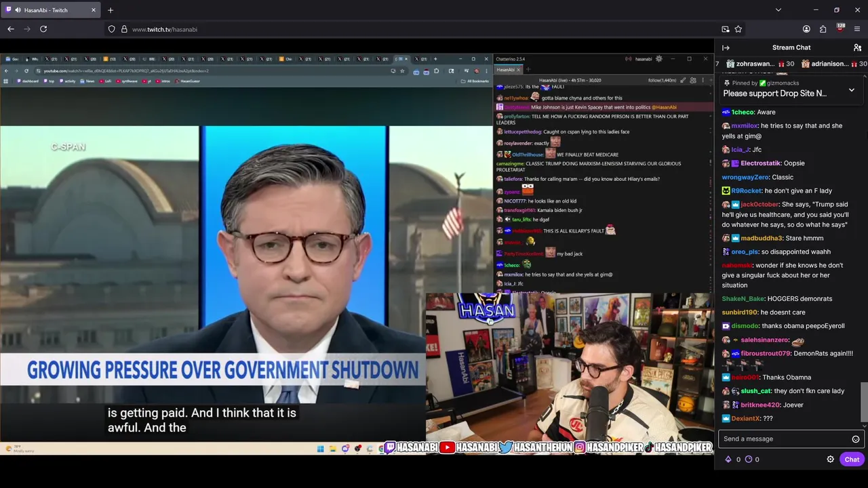Click username lcia_J in Stream Chat
The width and height of the screenshot is (868, 488).
coord(740,150)
